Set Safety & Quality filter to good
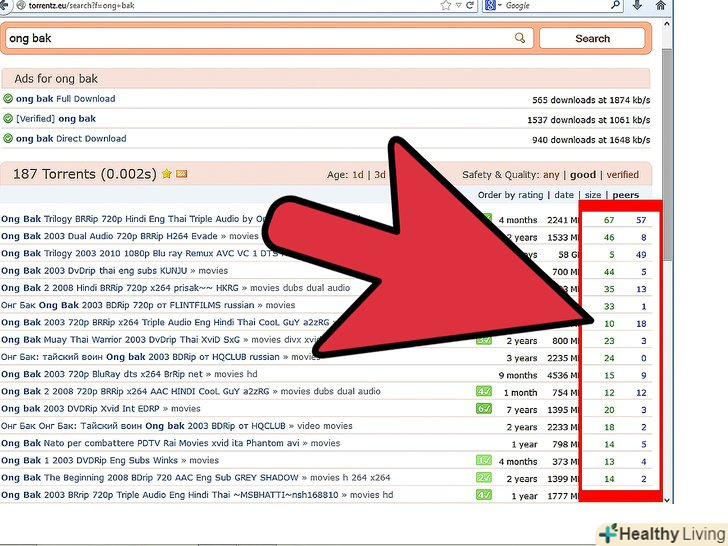 coord(583,175)
